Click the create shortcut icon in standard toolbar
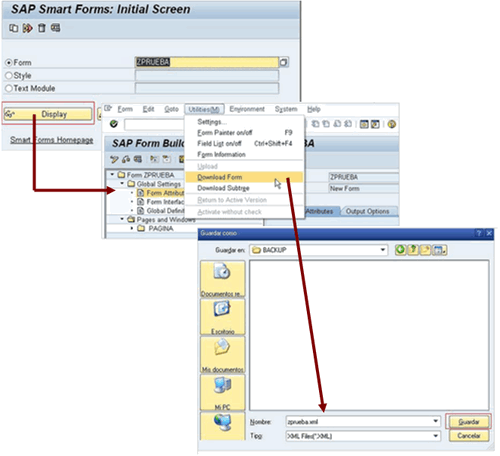Screen dimensions: 500x456 (x=375, y=124)
